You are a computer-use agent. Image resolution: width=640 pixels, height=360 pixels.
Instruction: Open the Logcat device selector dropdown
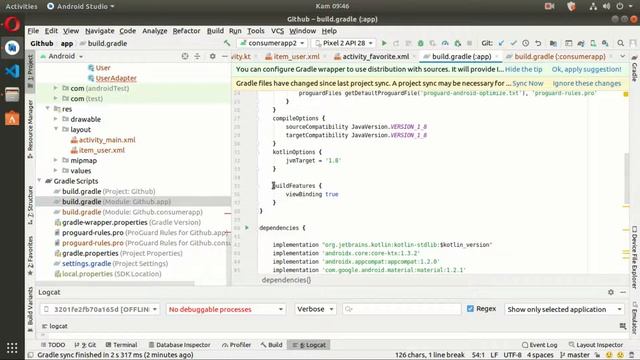pyautogui.click(x=100, y=309)
